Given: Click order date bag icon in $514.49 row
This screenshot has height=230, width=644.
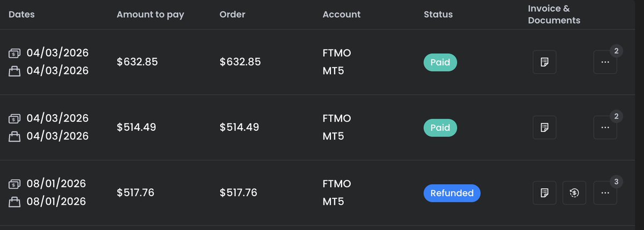Looking at the screenshot, I should coord(15,137).
